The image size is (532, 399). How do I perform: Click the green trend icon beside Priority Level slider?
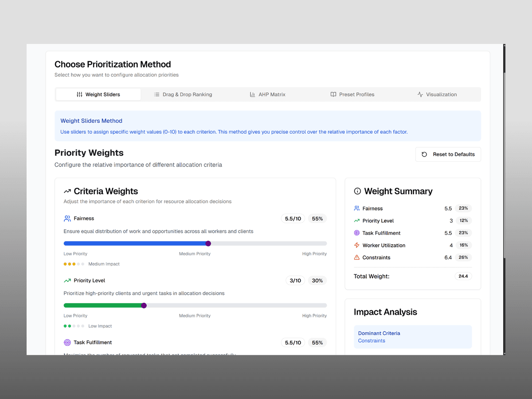click(67, 281)
